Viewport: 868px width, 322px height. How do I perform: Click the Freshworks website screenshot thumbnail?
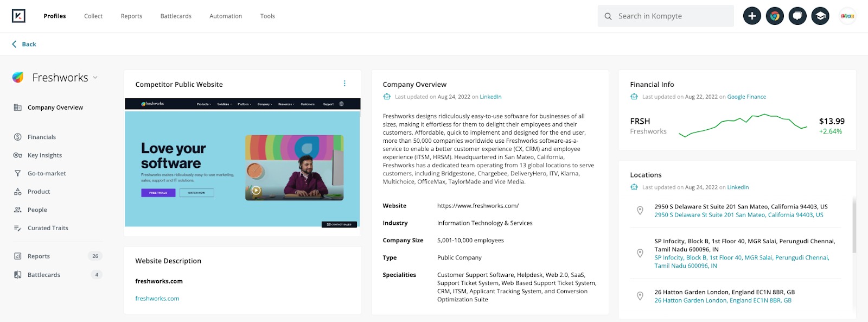point(242,163)
